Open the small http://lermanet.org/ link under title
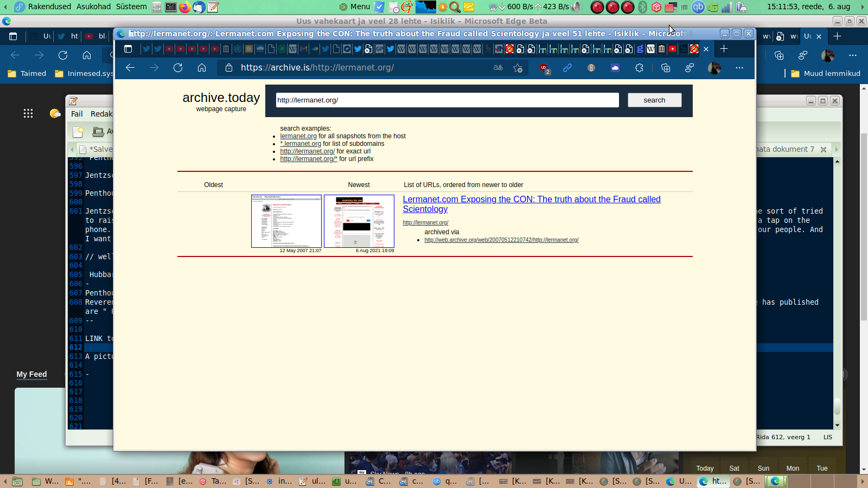868x488 pixels. point(425,223)
